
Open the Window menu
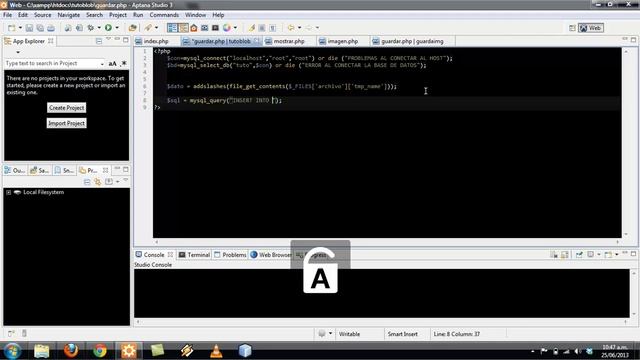click(x=196, y=15)
